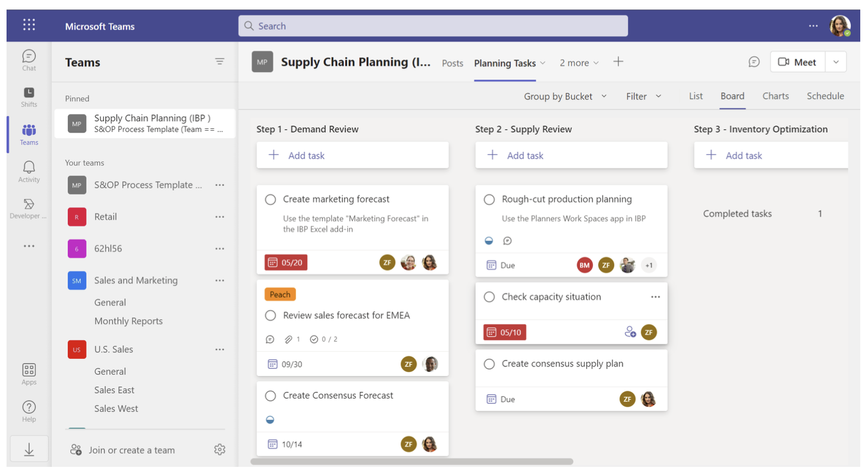This screenshot has height=474, width=868.
Task: Open more options for U.S. Sales
Action: [220, 349]
